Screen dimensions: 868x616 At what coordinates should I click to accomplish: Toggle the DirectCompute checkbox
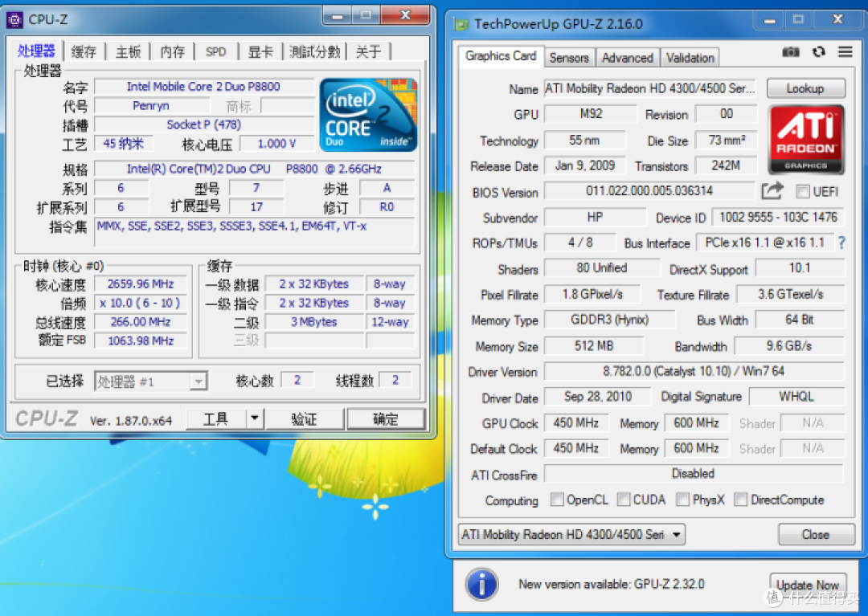tap(741, 500)
